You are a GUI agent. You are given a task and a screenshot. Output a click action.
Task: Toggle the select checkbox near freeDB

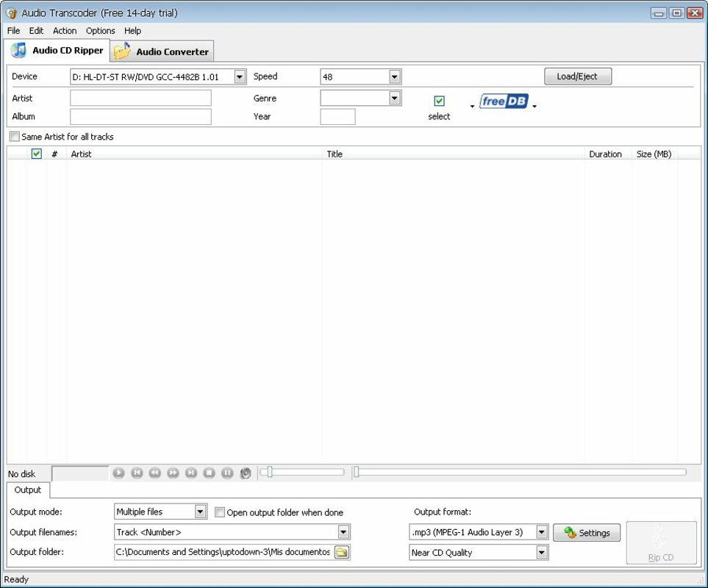tap(439, 101)
